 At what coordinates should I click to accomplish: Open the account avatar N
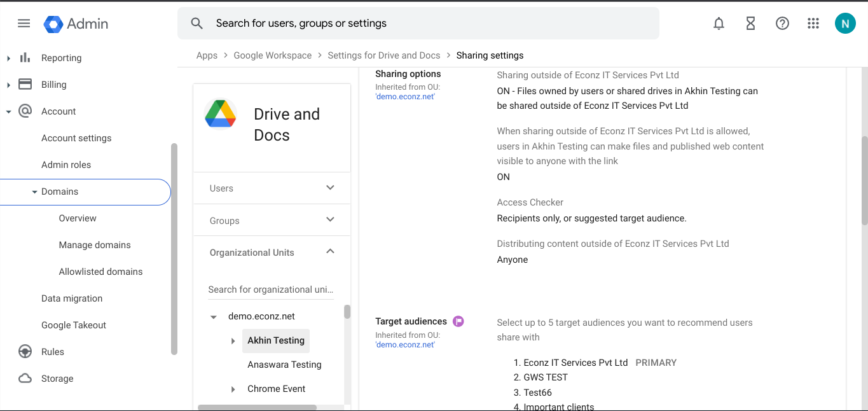tap(845, 24)
